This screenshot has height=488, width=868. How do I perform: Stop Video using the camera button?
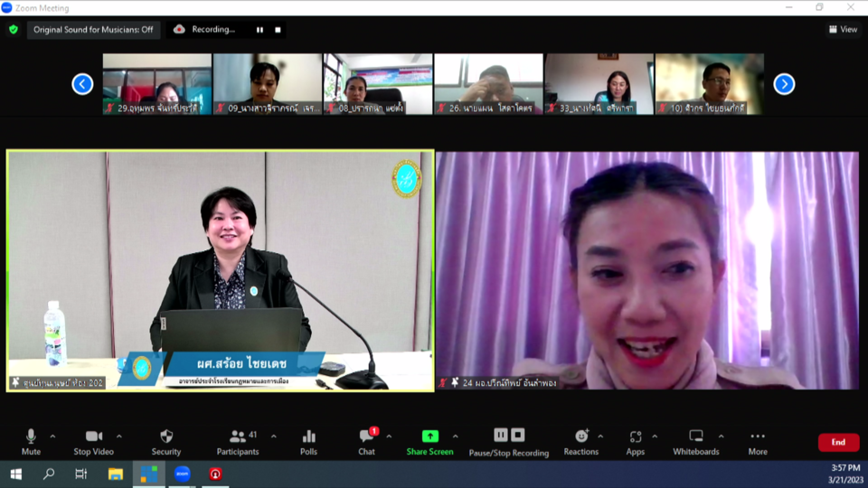pyautogui.click(x=94, y=441)
